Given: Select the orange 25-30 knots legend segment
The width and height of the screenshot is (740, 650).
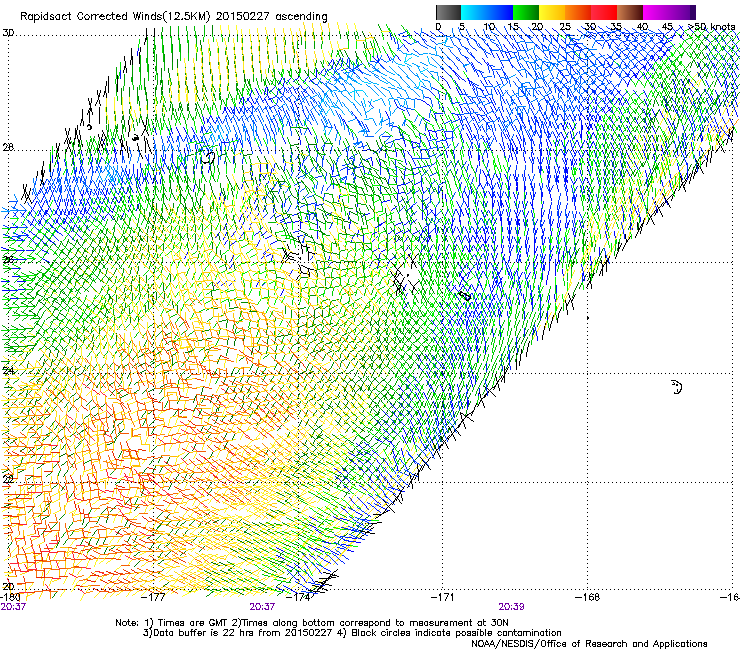Looking at the screenshot, I should click(x=578, y=12).
